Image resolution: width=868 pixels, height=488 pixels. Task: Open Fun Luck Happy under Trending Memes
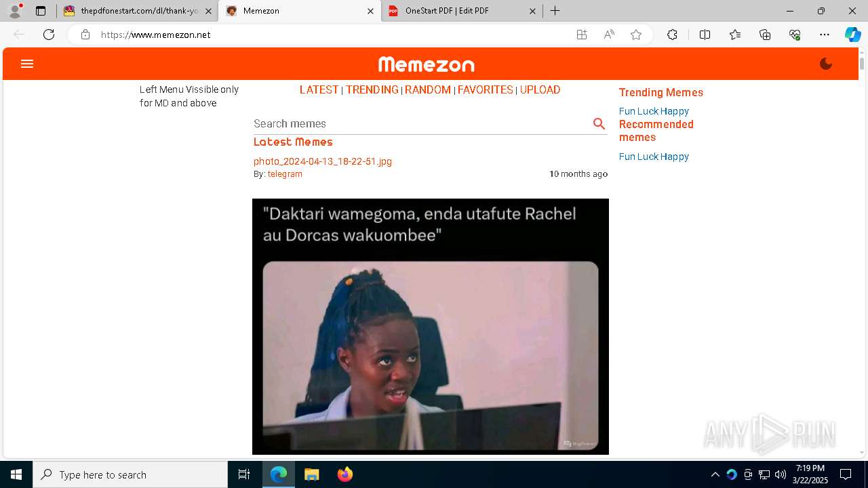pyautogui.click(x=654, y=111)
